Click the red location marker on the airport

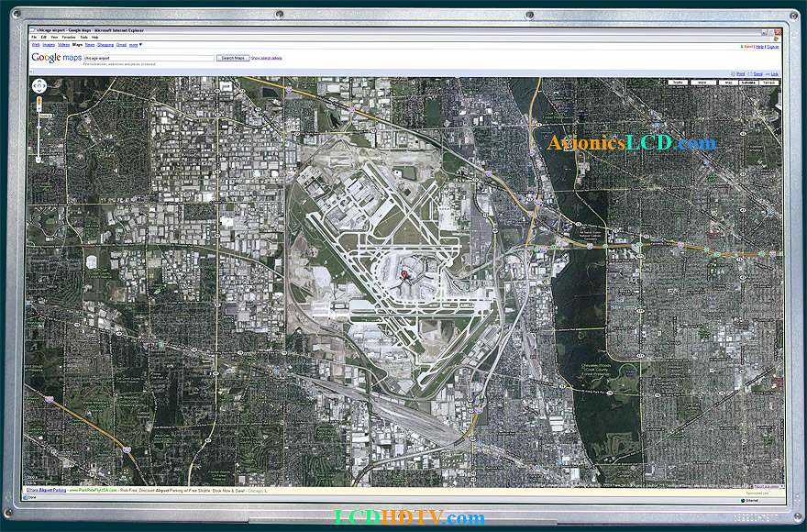403,273
